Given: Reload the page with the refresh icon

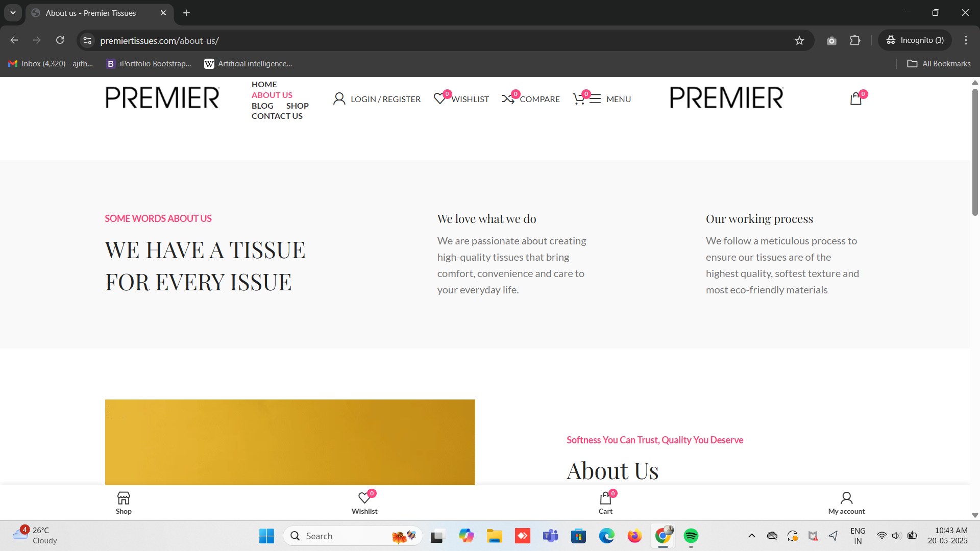Looking at the screenshot, I should [60, 40].
